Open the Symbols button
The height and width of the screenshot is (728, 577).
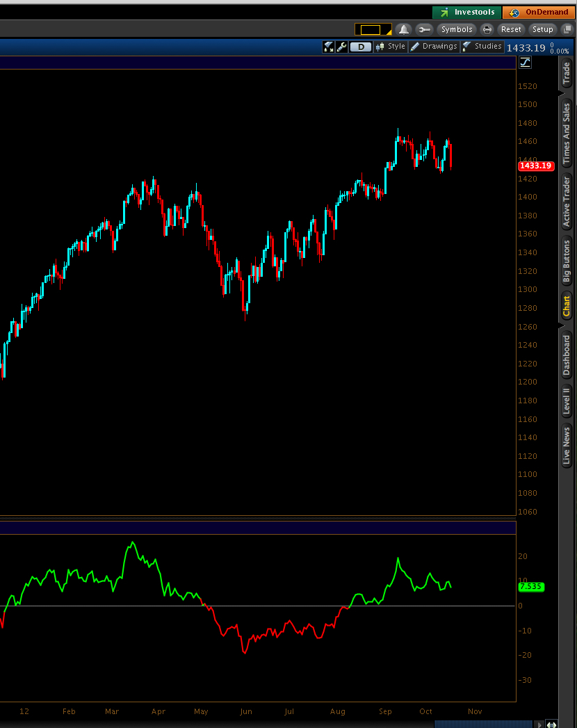tap(456, 30)
